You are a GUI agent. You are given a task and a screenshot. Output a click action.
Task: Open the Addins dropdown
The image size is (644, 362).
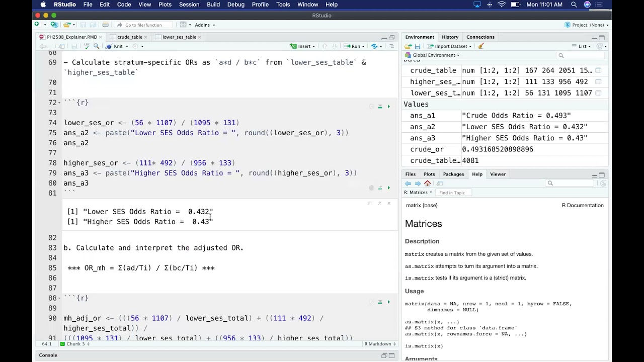205,25
